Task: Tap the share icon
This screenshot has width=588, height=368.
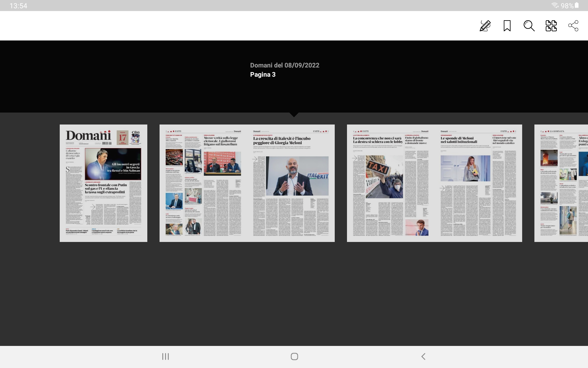Action: coord(573,26)
